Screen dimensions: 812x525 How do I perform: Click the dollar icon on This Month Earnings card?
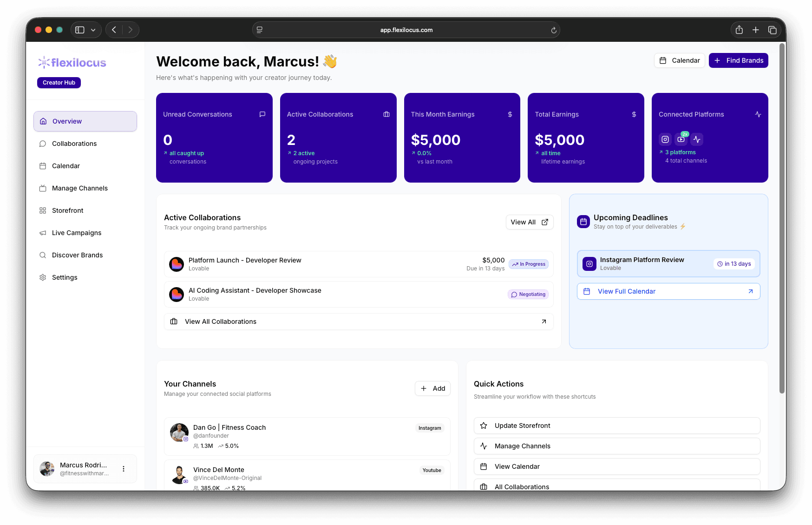pos(510,114)
